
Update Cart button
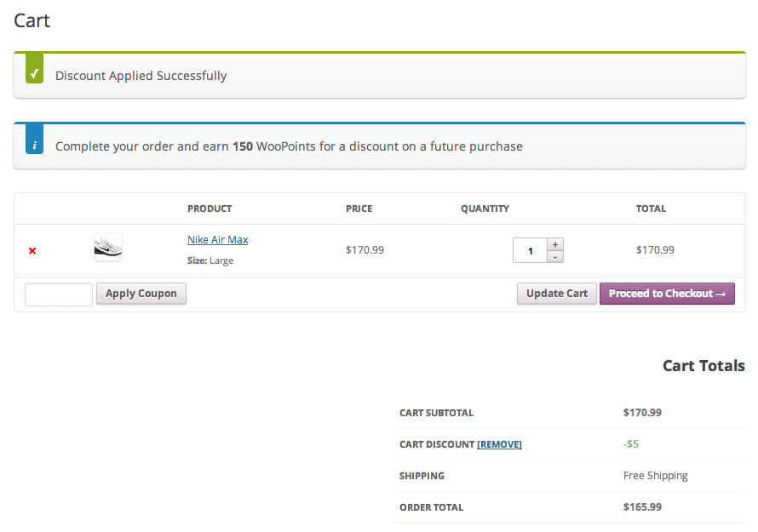[x=557, y=294]
